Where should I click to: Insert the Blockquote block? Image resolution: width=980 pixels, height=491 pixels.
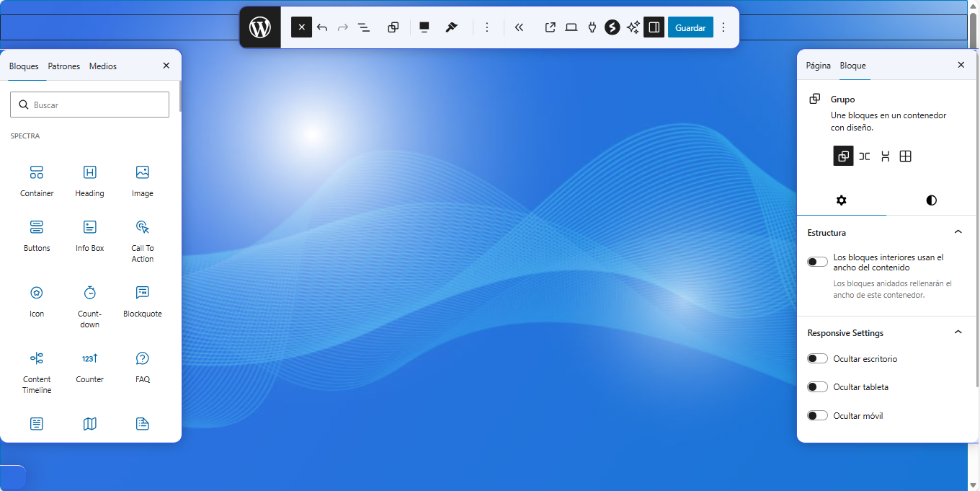143,301
